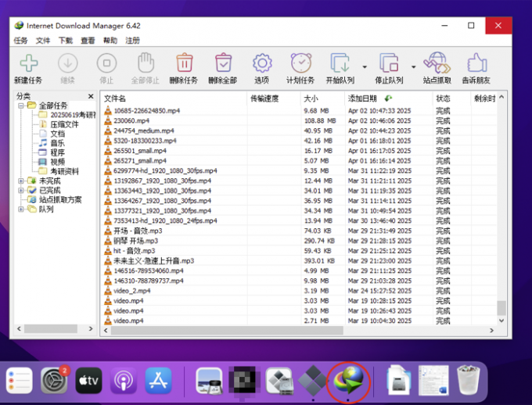532x405 pixels.
Task: Click the 停止队列 stop queue icon
Action: tap(389, 63)
